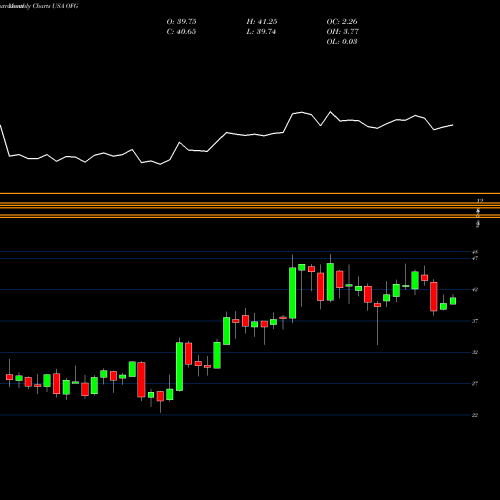500x500 pixels.
Task: Click the 37 price axis label
Action: point(475,321)
